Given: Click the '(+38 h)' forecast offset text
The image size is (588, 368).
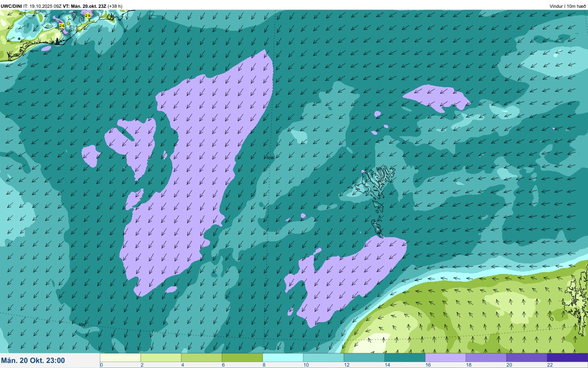Looking at the screenshot, I should [x=115, y=6].
